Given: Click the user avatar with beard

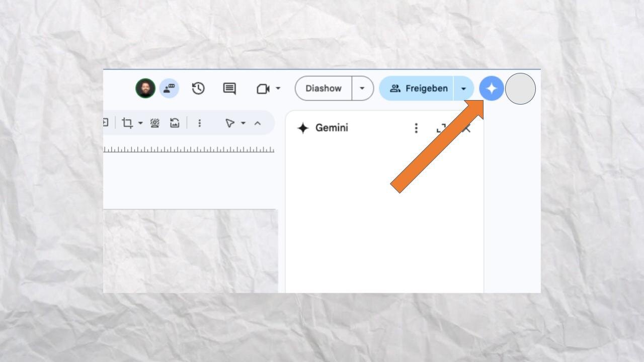Looking at the screenshot, I should 145,88.
